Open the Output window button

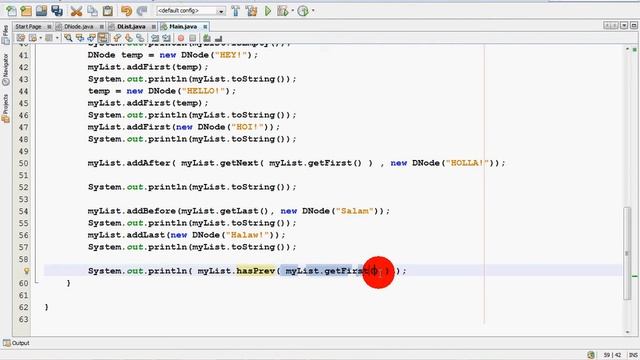click(17, 343)
